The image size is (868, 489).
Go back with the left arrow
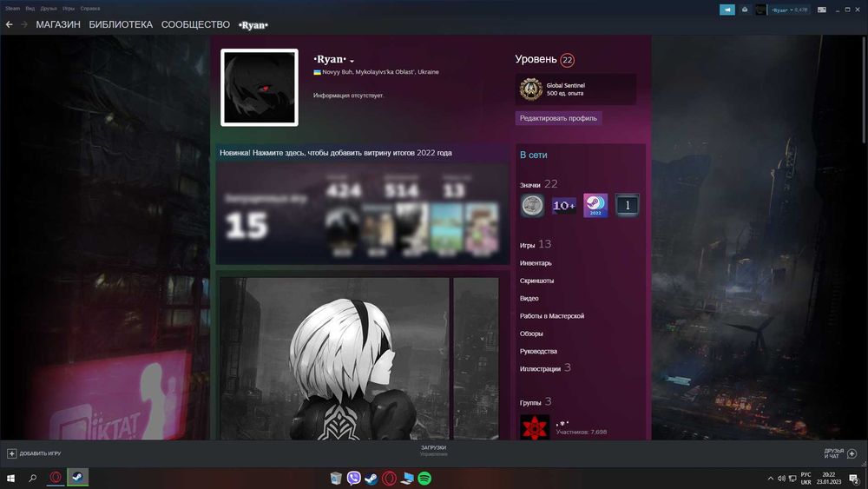click(9, 24)
